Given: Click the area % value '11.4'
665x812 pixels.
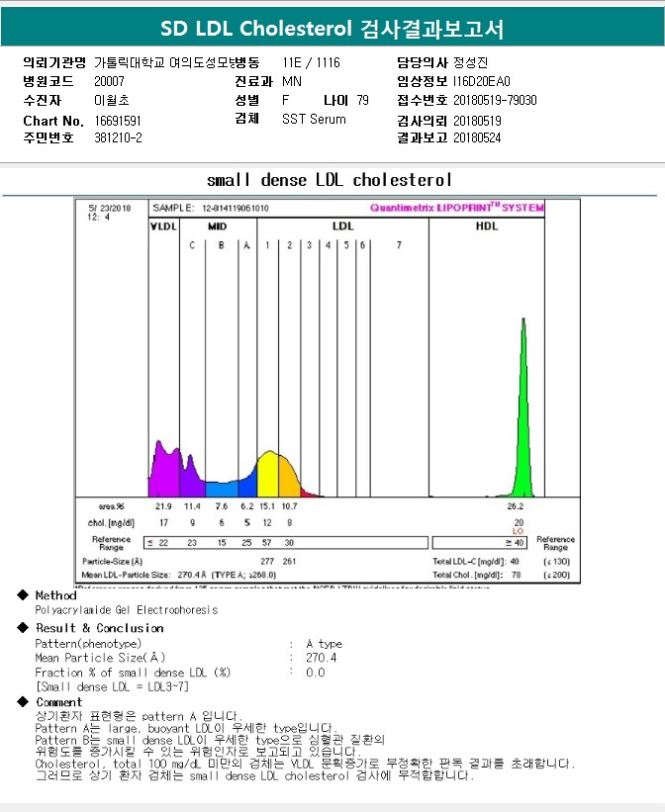Looking at the screenshot, I should click(x=192, y=506).
